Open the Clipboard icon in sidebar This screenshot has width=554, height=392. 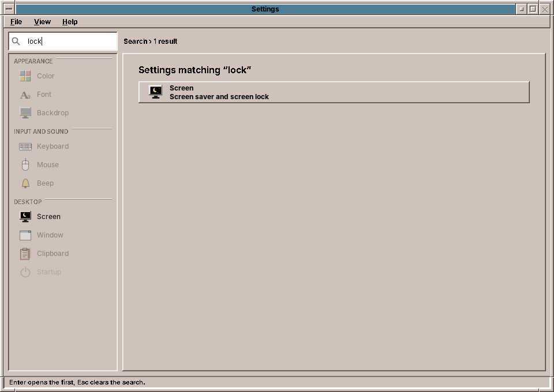(25, 254)
